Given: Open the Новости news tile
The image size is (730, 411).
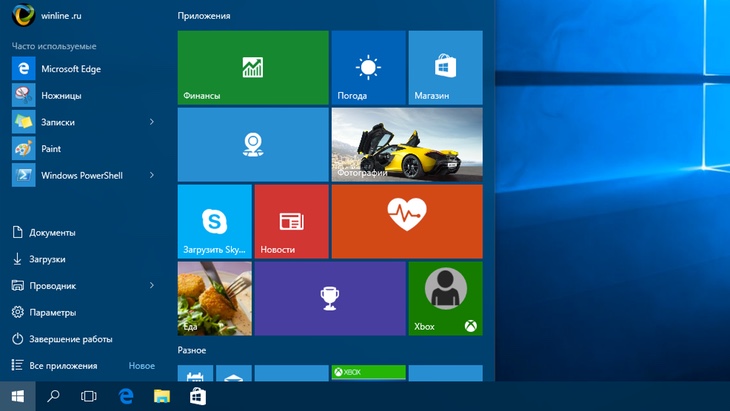Looking at the screenshot, I should 291,221.
